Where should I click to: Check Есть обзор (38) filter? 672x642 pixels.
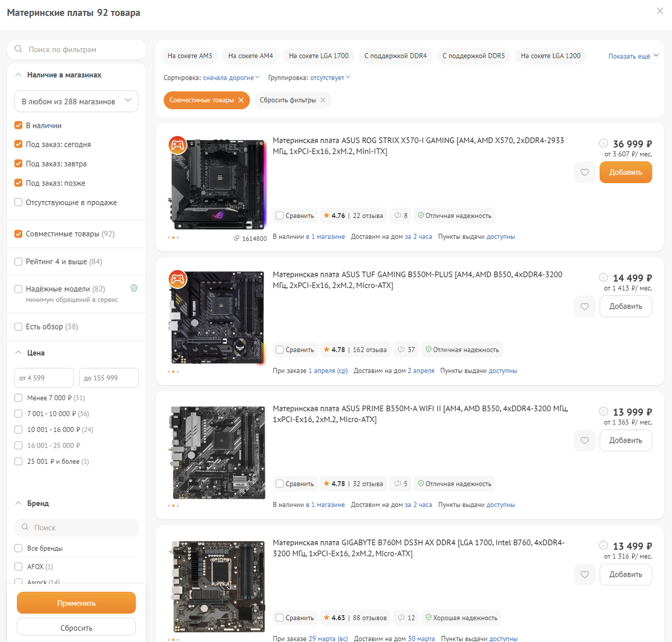[x=18, y=327]
